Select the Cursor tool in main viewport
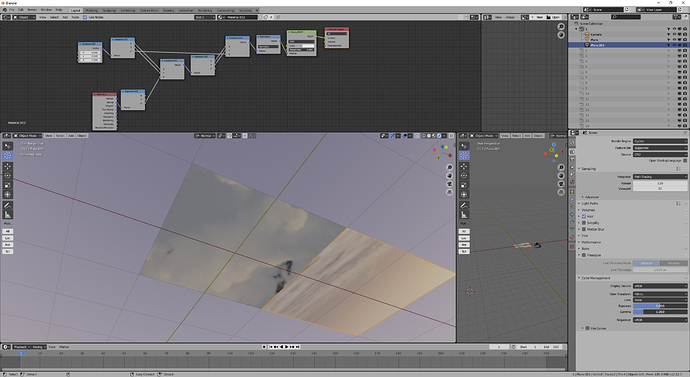The width and height of the screenshot is (690, 377). pyautogui.click(x=7, y=155)
